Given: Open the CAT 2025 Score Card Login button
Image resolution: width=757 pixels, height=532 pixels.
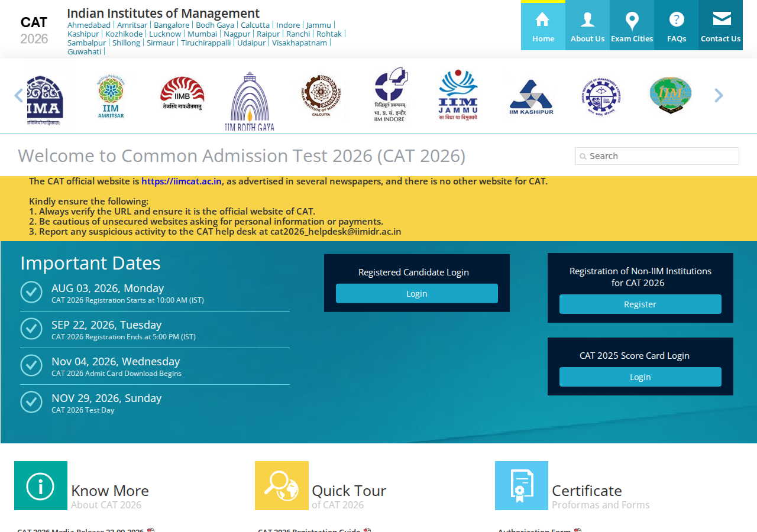Looking at the screenshot, I should pos(640,377).
